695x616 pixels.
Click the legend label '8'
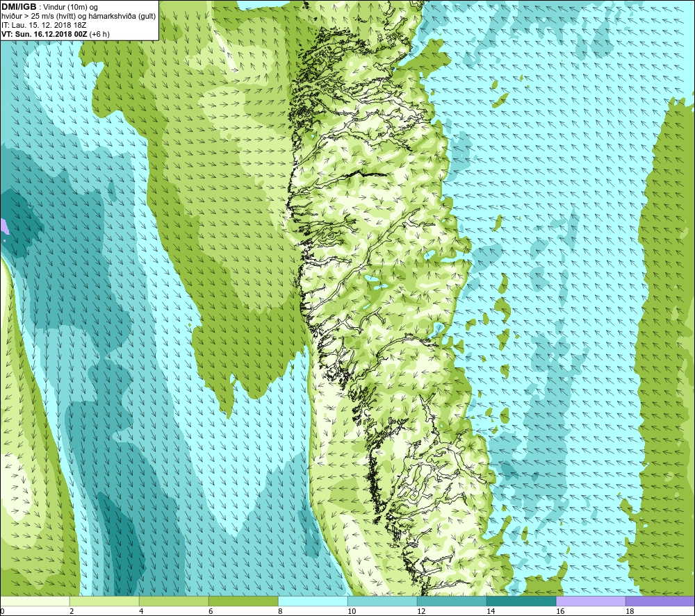point(280,612)
